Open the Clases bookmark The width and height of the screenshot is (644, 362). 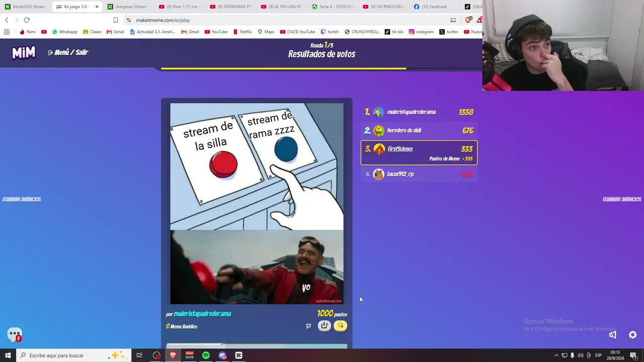(92, 32)
